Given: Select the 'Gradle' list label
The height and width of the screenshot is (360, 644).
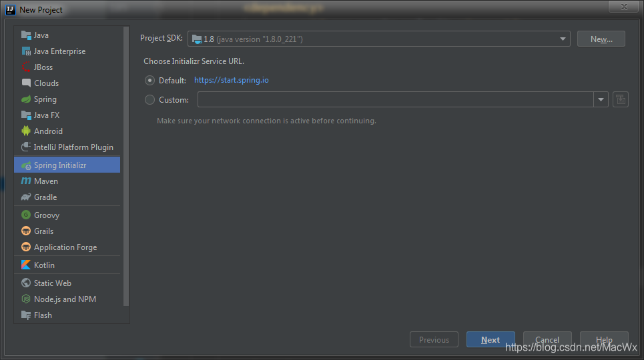Looking at the screenshot, I should point(45,197).
